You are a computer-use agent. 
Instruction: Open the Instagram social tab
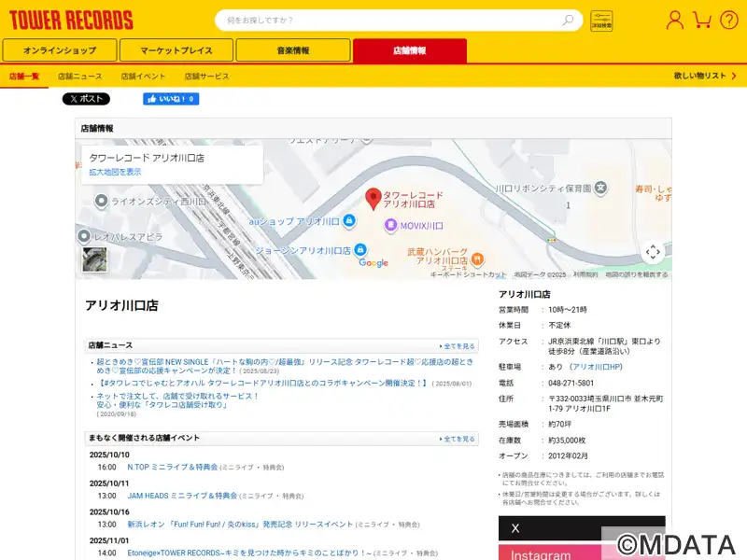[581, 553]
